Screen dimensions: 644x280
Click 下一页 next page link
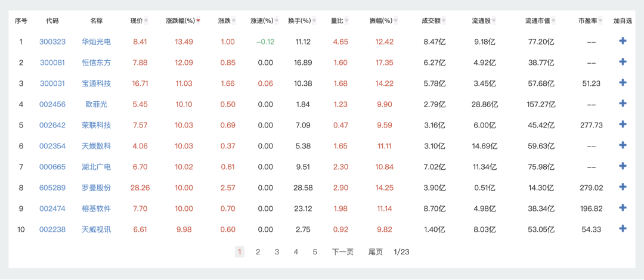(342, 252)
